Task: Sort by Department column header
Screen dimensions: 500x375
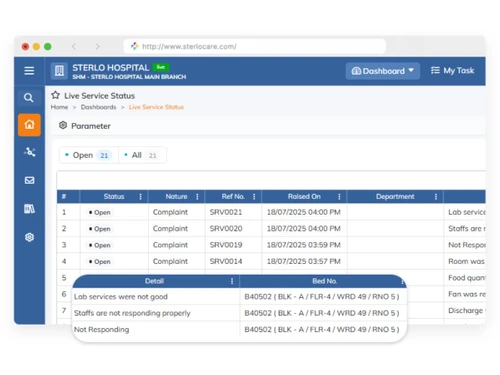Action: (x=395, y=197)
